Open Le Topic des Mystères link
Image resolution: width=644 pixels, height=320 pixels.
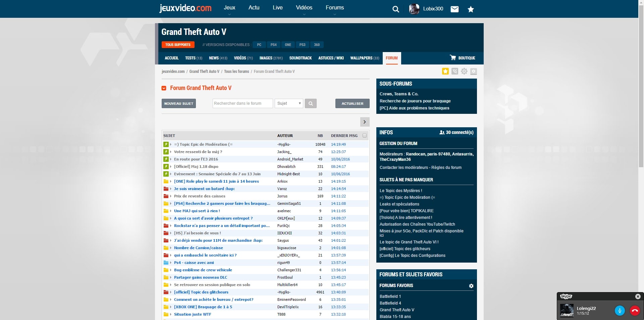pyautogui.click(x=401, y=191)
